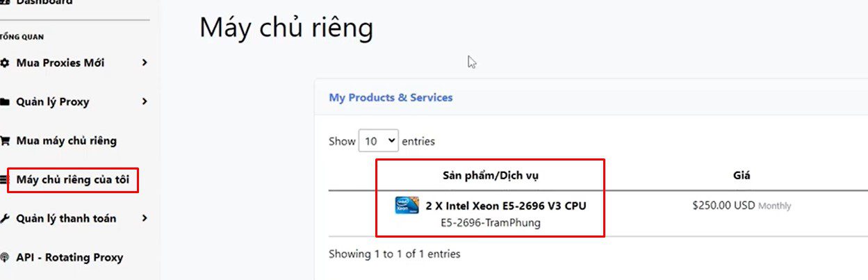Open Mua máy chủ riêng menu item
This screenshot has width=868, height=280.
pyautogui.click(x=67, y=141)
